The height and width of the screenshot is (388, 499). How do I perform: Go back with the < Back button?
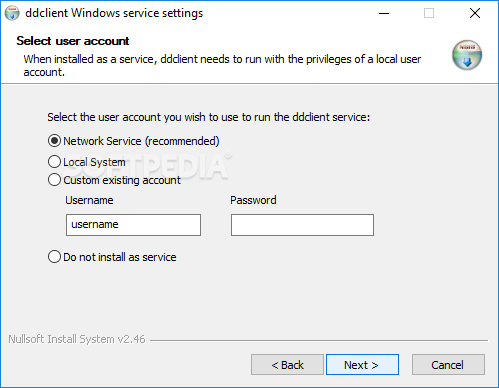[287, 365]
